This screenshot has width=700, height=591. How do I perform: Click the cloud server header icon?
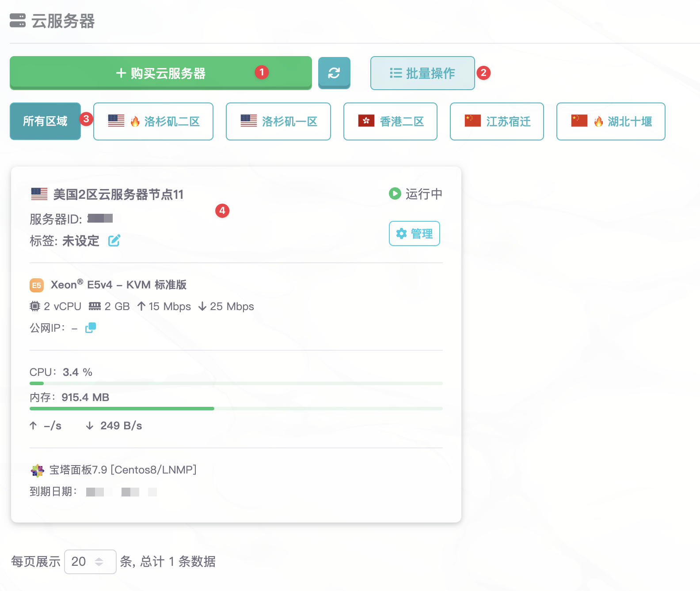point(18,21)
